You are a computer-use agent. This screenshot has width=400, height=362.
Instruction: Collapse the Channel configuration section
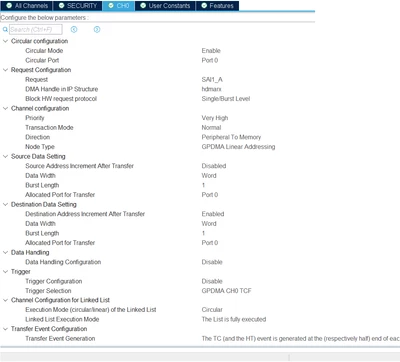pyautogui.click(x=5, y=108)
